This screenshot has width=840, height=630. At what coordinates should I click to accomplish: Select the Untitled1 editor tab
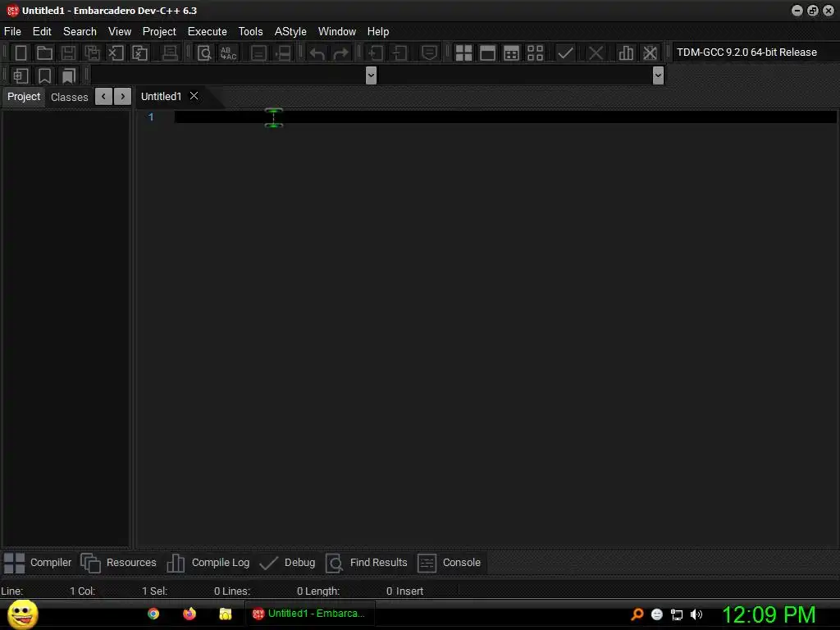[161, 97]
